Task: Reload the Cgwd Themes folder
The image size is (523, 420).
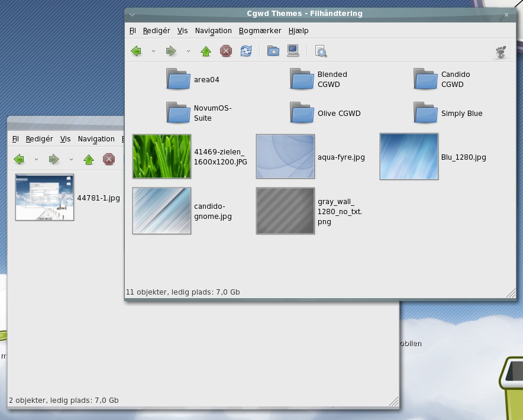Action: click(x=246, y=51)
